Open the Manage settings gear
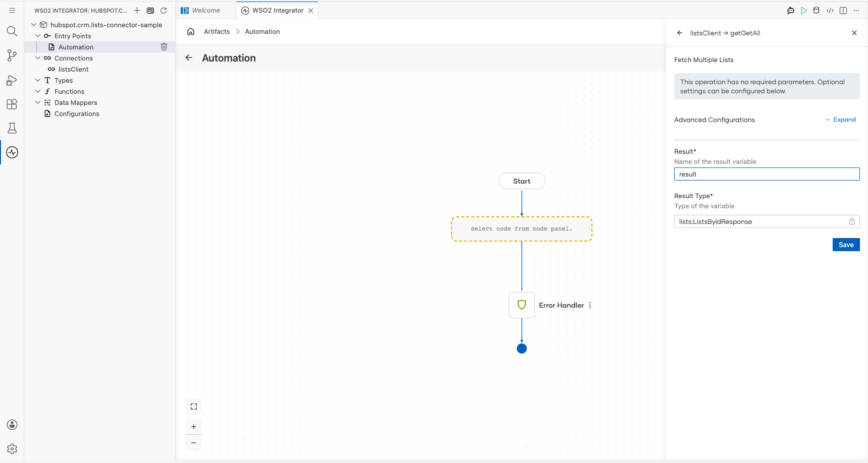 [x=12, y=449]
